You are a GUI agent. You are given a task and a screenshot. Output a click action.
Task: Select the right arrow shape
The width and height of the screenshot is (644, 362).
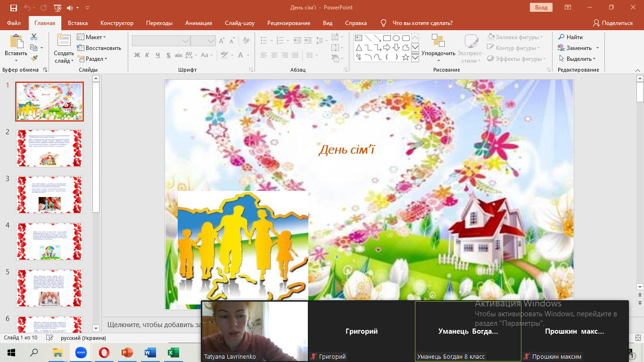click(x=387, y=48)
